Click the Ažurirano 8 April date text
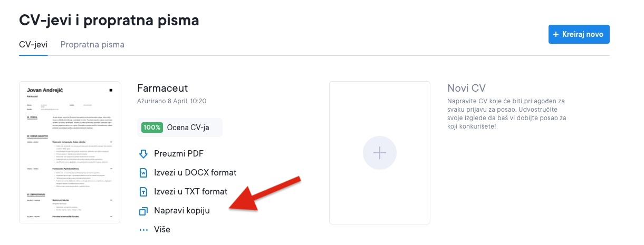This screenshot has width=644, height=245. (171, 101)
